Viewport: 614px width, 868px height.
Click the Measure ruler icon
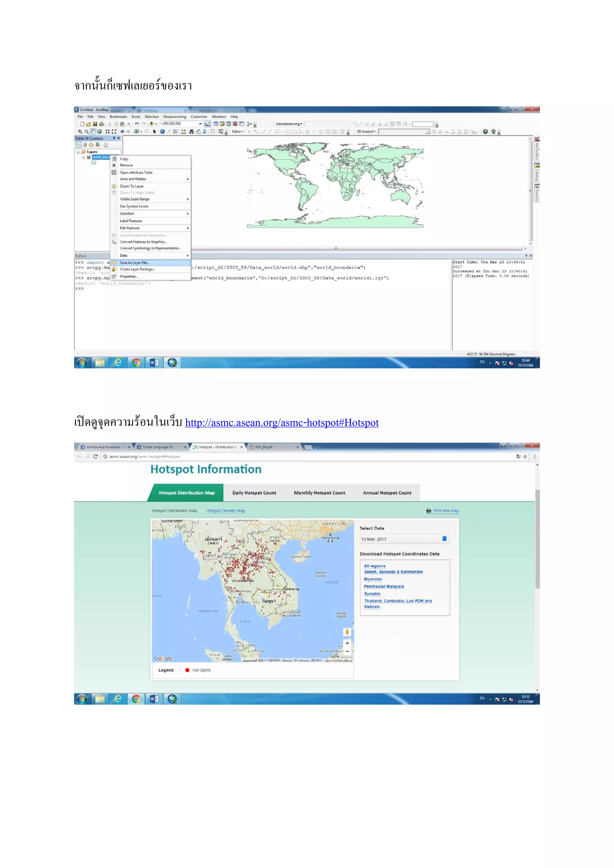183,132
